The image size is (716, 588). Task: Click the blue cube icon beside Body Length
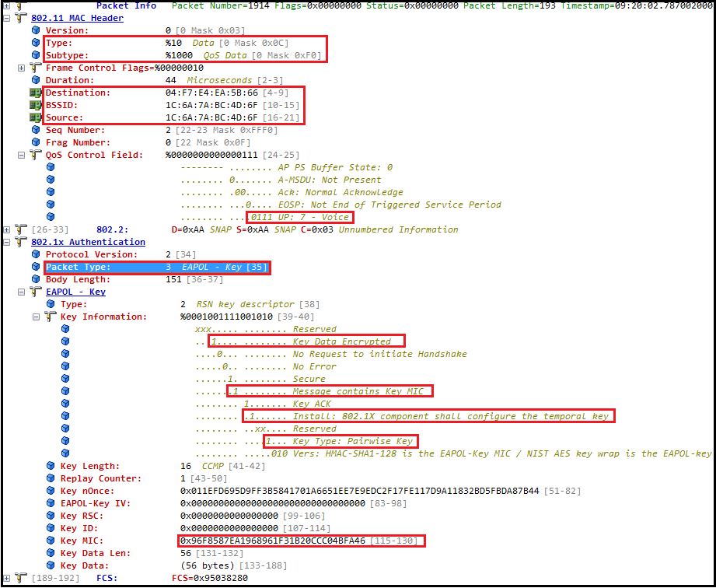(36, 279)
